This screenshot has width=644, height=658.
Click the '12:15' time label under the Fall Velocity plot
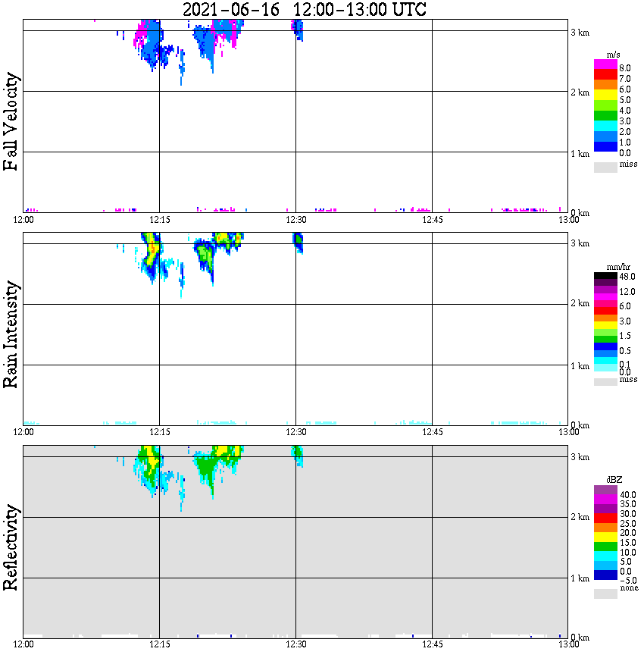(159, 220)
